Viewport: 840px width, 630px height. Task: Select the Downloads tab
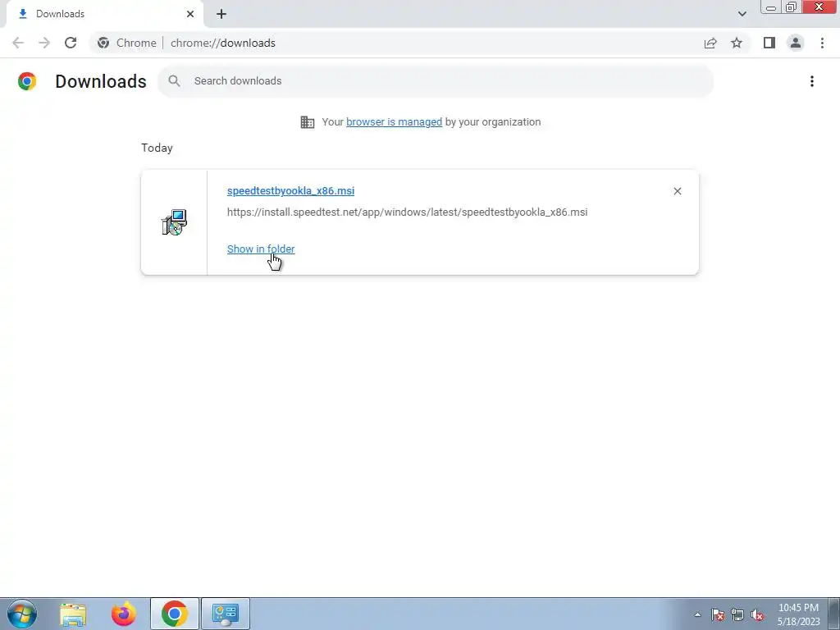tap(104, 14)
